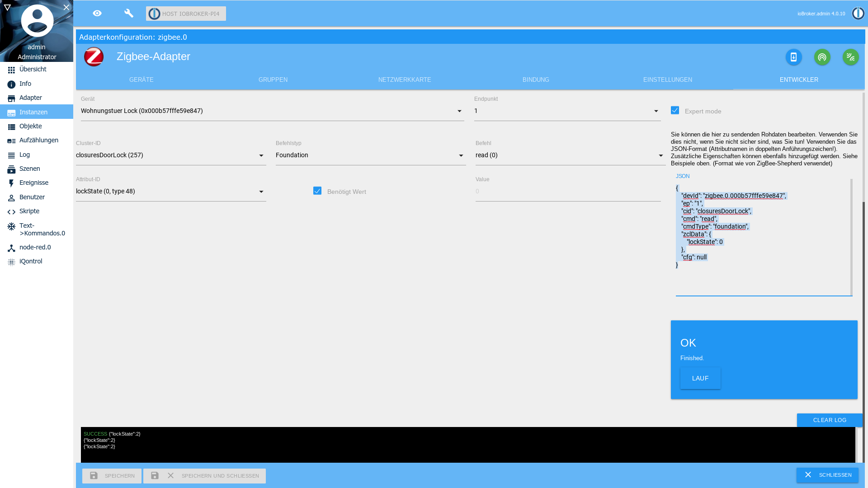Open Aufzählungen in the sidebar
This screenshot has height=488, width=868.
(x=37, y=141)
